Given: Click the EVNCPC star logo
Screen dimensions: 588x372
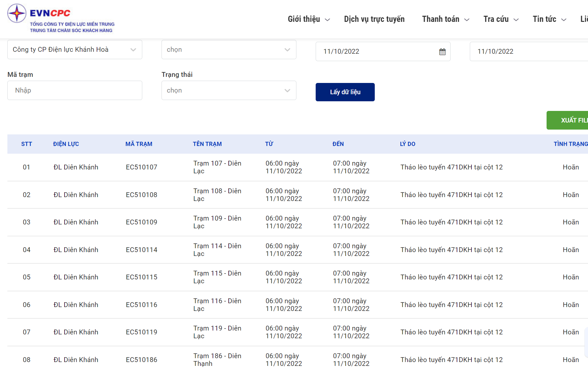Looking at the screenshot, I should pos(17,14).
